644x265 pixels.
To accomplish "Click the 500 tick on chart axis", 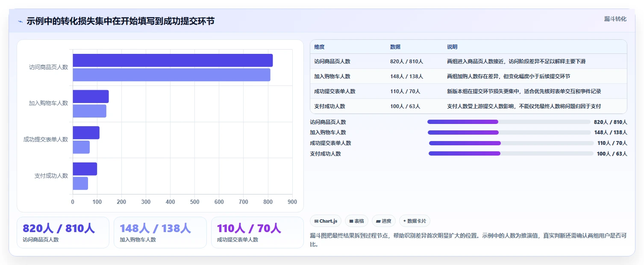I will (x=195, y=202).
